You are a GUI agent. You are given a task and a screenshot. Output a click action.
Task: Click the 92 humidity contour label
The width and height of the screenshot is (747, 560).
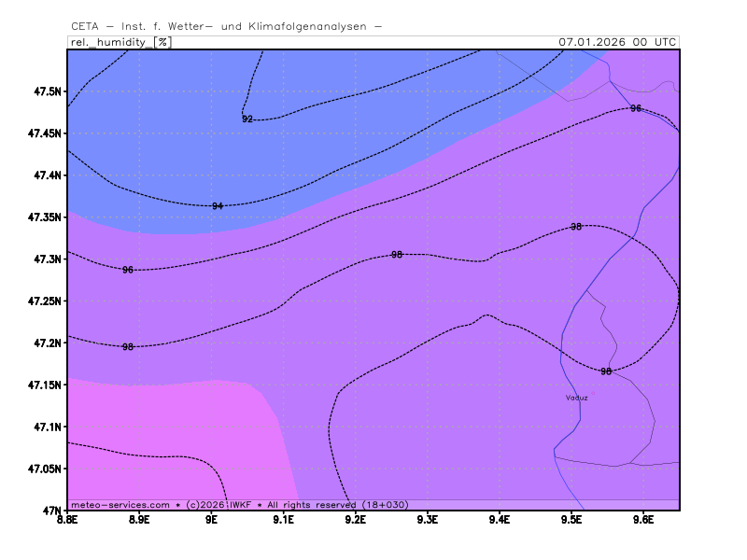point(247,119)
